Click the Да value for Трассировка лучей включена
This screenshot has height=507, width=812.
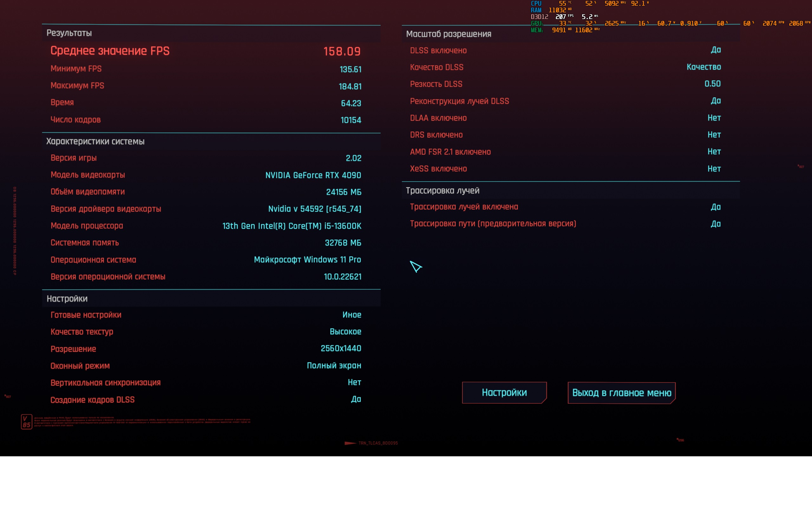tap(715, 207)
